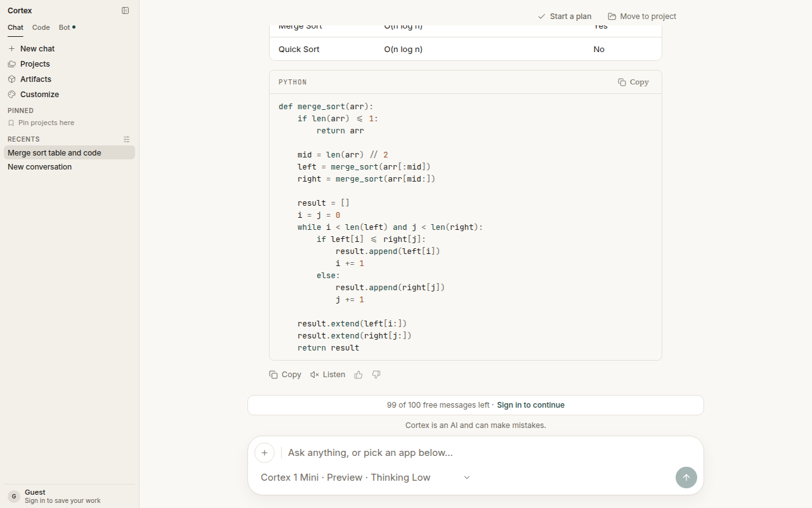Image resolution: width=812 pixels, height=508 pixels.
Task: Click the Cortex logo title
Action: (x=20, y=11)
